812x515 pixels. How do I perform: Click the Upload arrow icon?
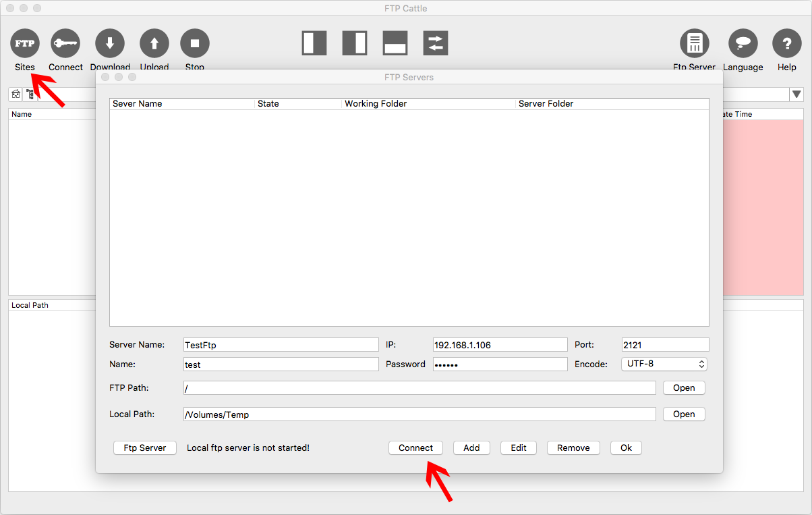pos(154,43)
